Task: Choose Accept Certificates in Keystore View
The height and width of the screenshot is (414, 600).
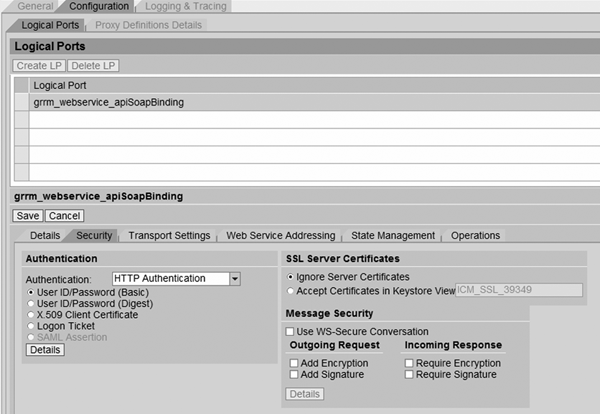Action: click(x=291, y=291)
